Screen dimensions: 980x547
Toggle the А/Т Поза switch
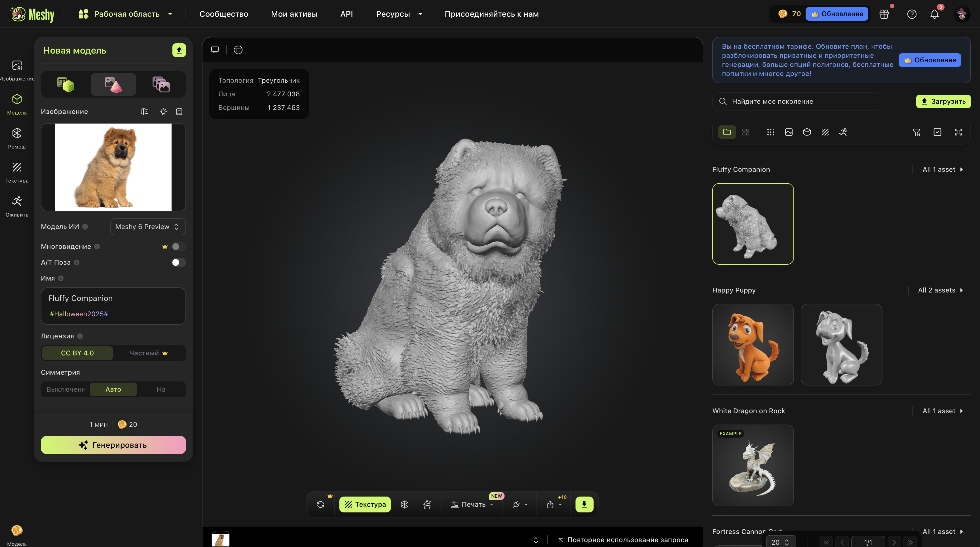click(x=178, y=262)
